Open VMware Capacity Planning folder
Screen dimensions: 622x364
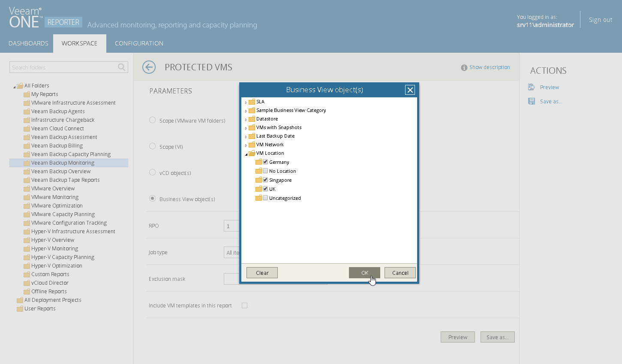point(63,214)
